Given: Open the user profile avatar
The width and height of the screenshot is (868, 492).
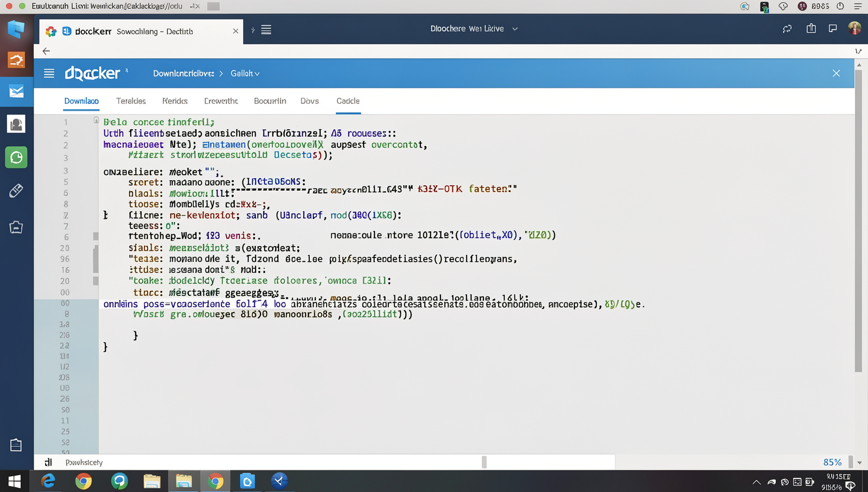Looking at the screenshot, I should tap(854, 28).
